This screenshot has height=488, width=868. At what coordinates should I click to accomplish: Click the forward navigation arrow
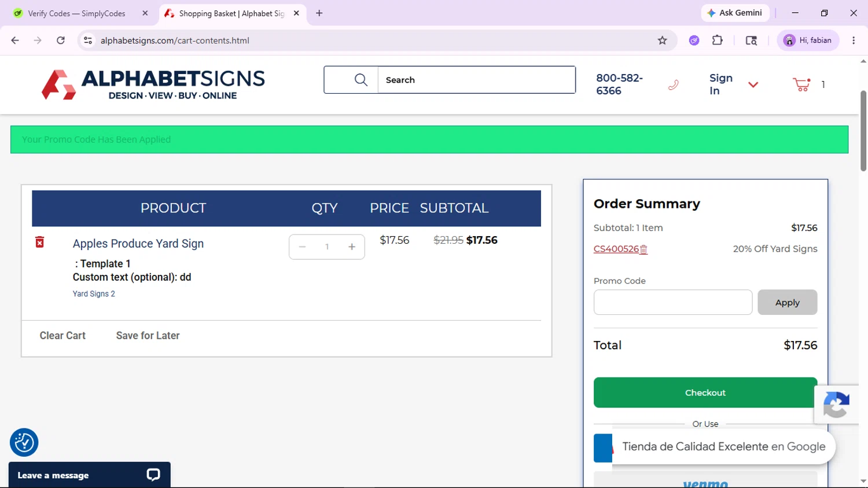click(38, 41)
